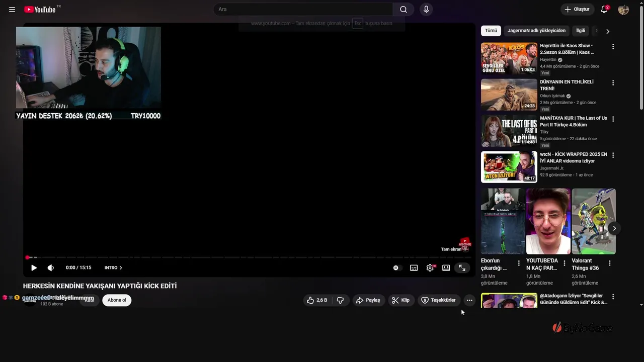
Task: Open Hayrettin ile Kaos Show thumbnail
Action: point(509,58)
